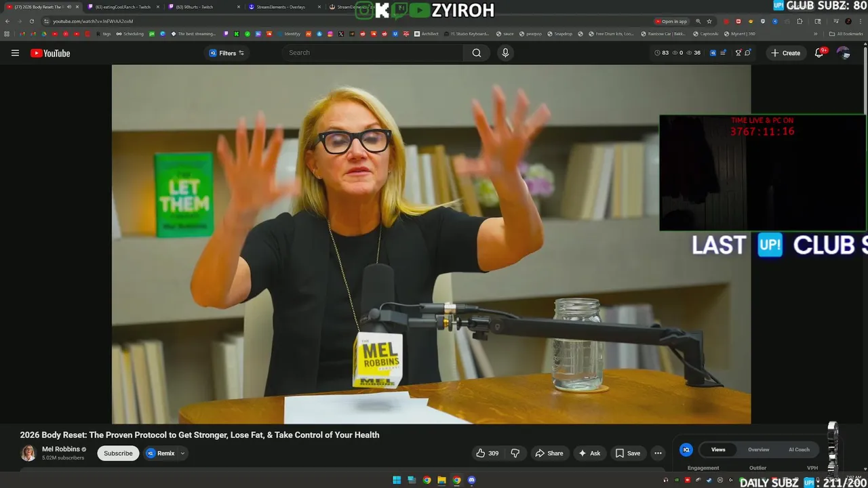Switch to the AI Coach tab
Screen dimensions: 868x488
(799, 449)
